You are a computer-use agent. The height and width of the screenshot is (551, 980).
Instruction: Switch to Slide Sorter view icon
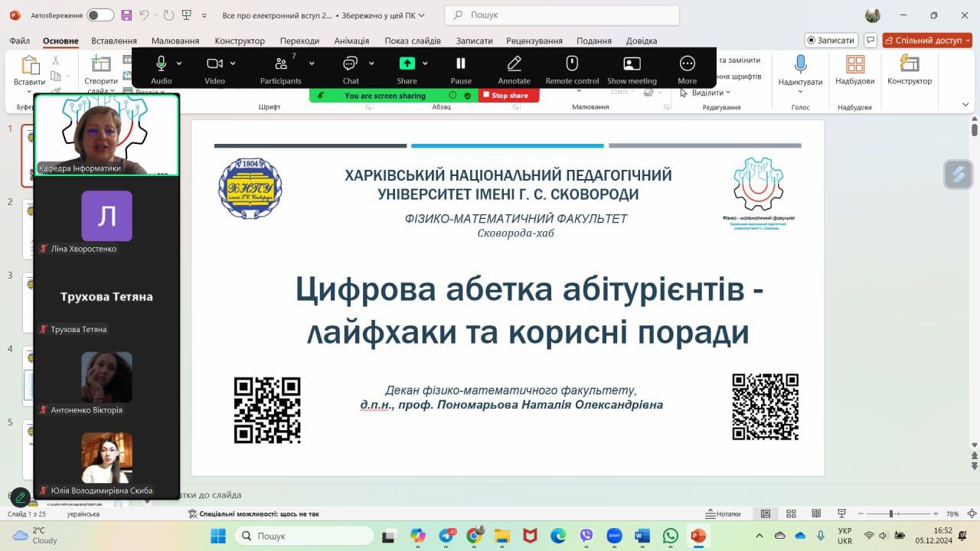coord(791,514)
